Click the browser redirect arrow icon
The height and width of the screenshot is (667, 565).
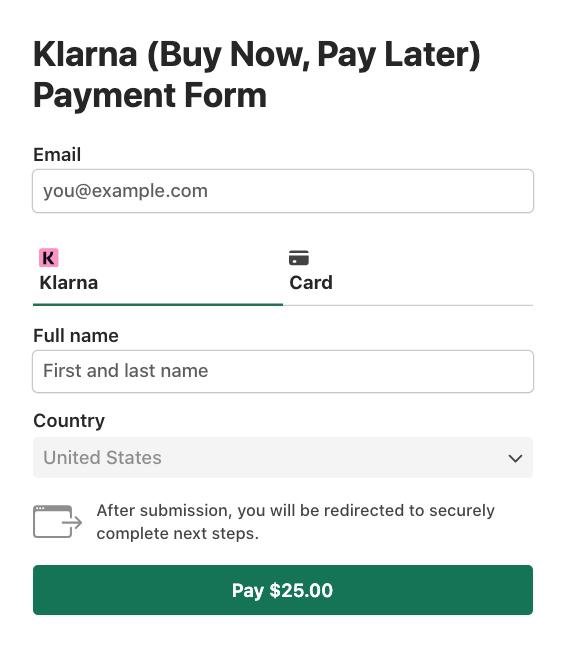57,522
